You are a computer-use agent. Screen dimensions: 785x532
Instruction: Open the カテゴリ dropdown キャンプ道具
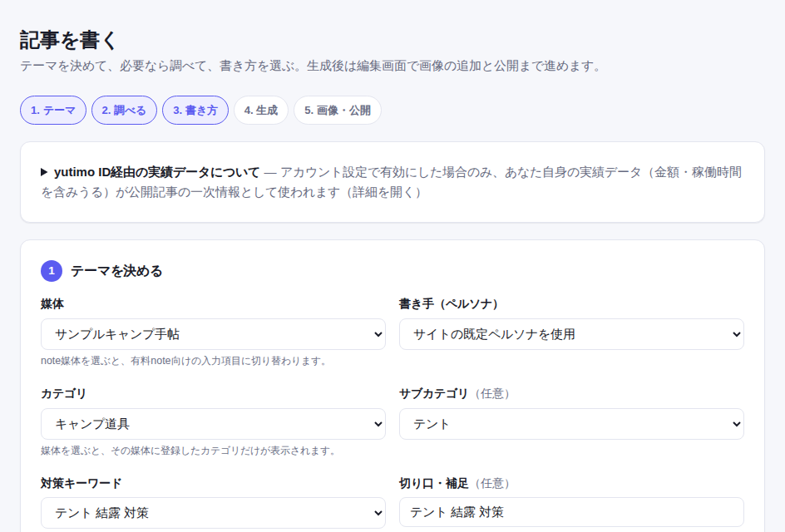tap(213, 424)
